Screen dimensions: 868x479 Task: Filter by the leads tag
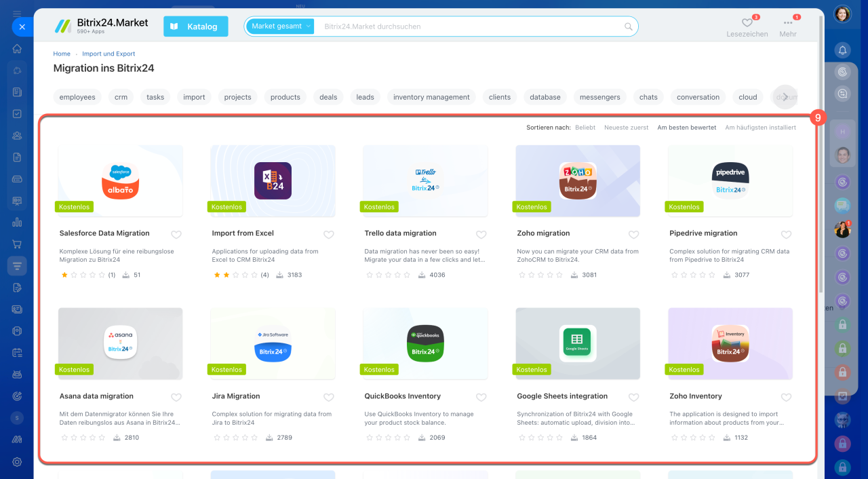point(365,97)
